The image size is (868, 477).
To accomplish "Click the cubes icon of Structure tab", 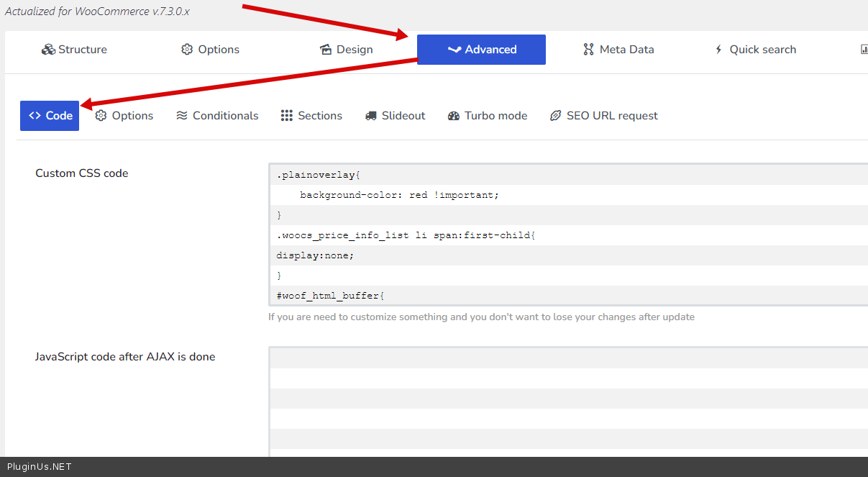I will pyautogui.click(x=48, y=50).
